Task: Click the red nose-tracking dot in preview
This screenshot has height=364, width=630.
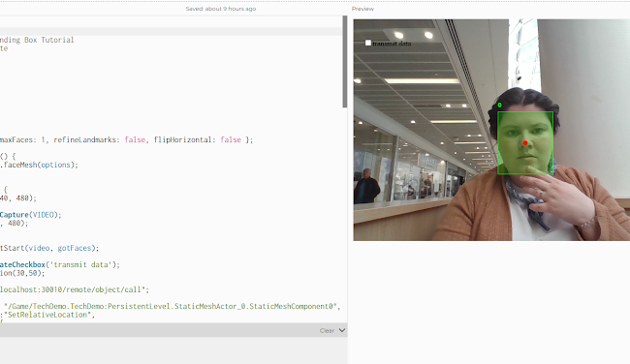Action: (x=525, y=143)
